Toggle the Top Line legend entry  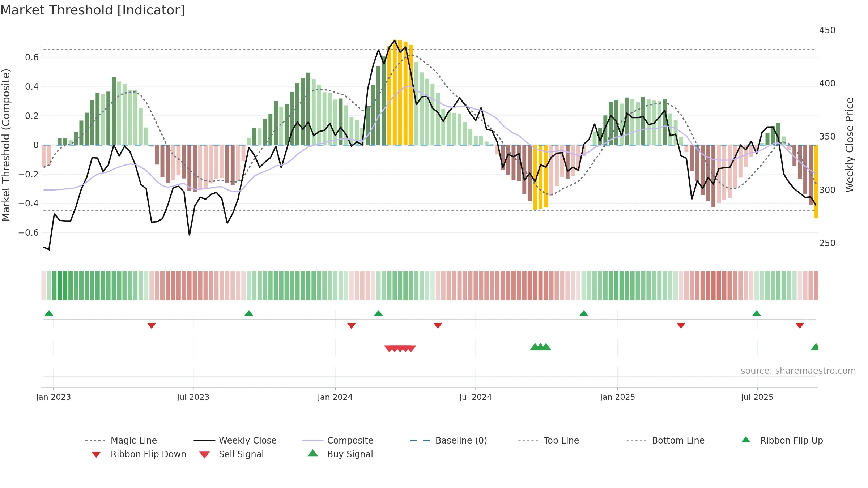click(549, 440)
